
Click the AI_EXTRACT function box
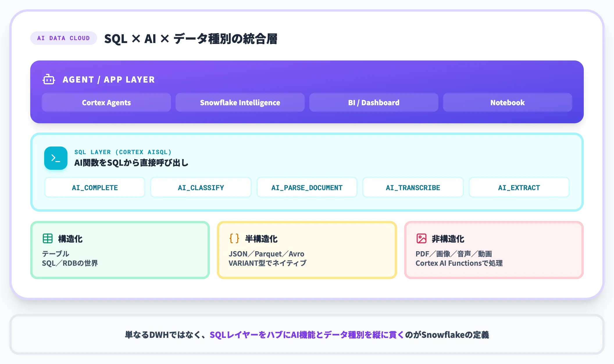tap(519, 188)
